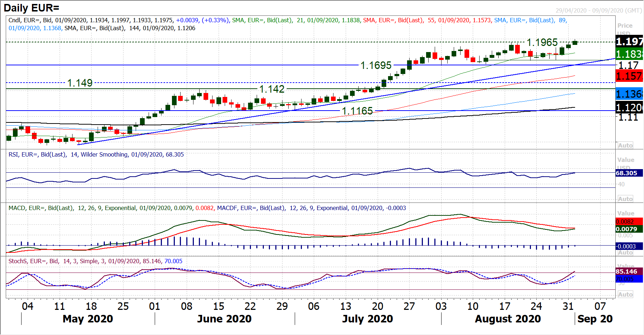Click the Cndl EUR= Bid candle legend
This screenshot has width=644, height=335.
pos(119,20)
